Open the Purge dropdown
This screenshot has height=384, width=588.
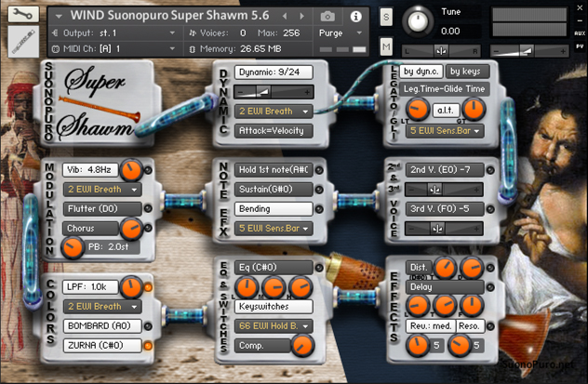341,33
